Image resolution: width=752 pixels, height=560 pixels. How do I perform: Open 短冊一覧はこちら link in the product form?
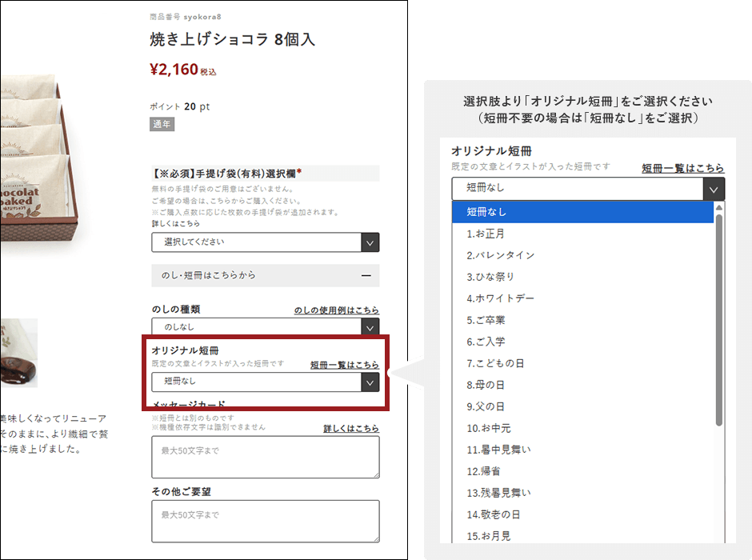(x=344, y=365)
